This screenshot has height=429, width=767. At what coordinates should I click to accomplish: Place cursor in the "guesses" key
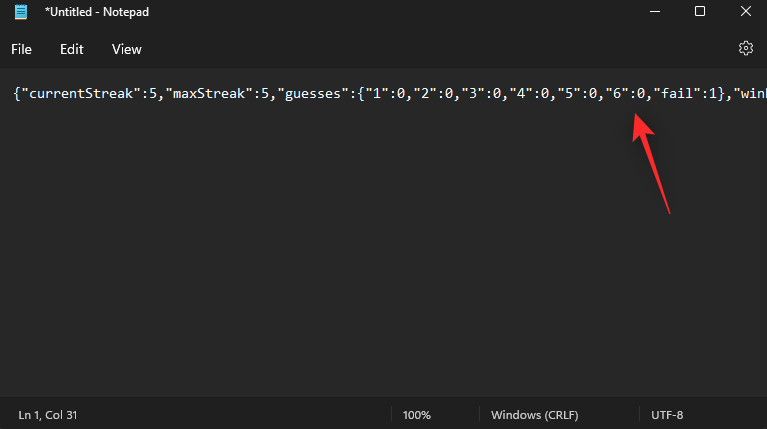point(312,94)
